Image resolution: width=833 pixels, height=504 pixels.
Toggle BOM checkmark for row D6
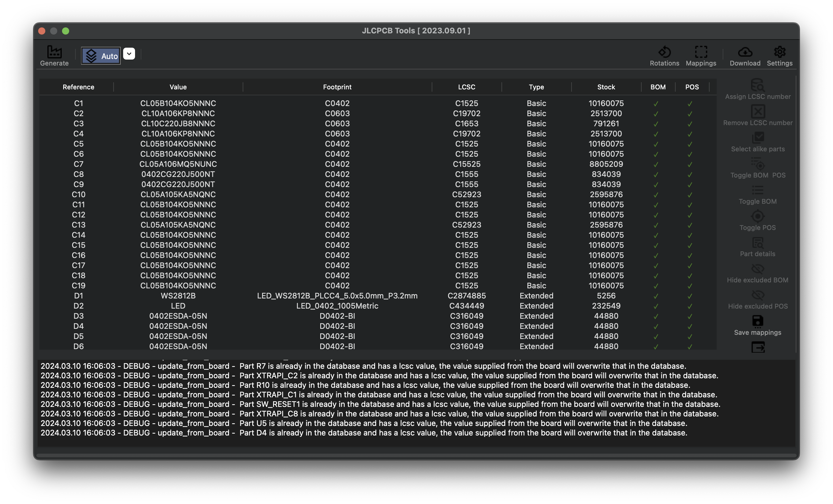(x=656, y=347)
